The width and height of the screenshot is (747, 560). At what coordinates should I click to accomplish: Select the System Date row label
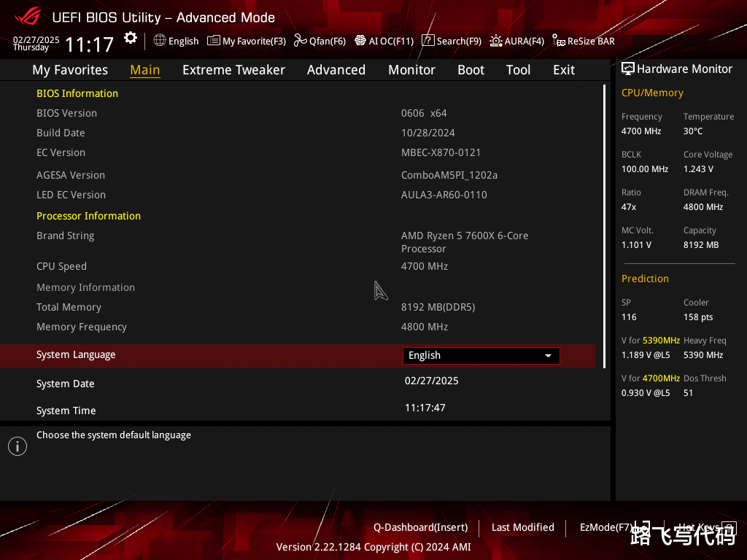[x=65, y=384]
